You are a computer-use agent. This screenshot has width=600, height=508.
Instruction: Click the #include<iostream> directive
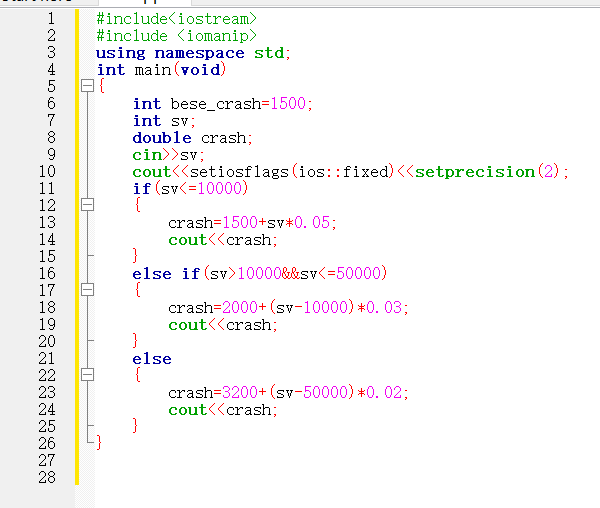(176, 19)
